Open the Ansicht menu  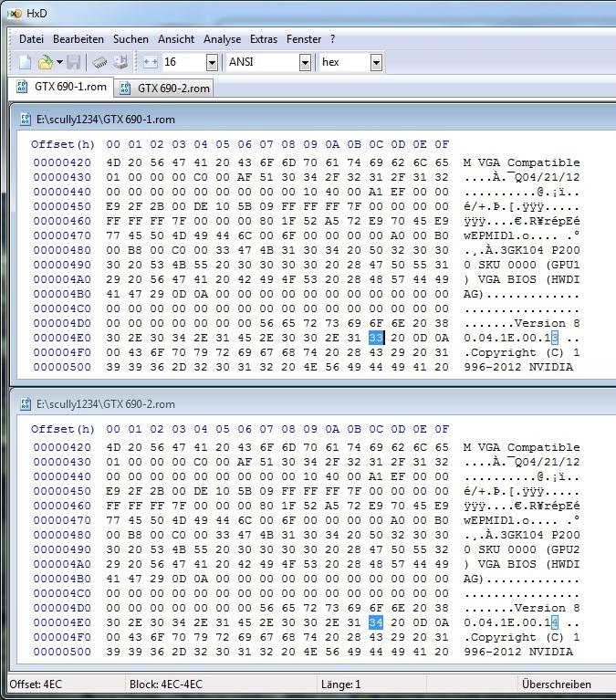[176, 39]
